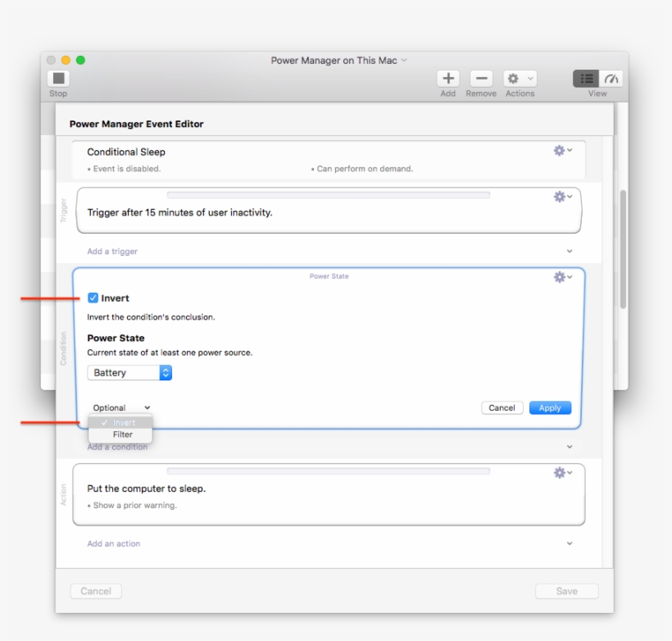The image size is (672, 641).
Task: Open gear menu for sleep action
Action: pyautogui.click(x=563, y=472)
